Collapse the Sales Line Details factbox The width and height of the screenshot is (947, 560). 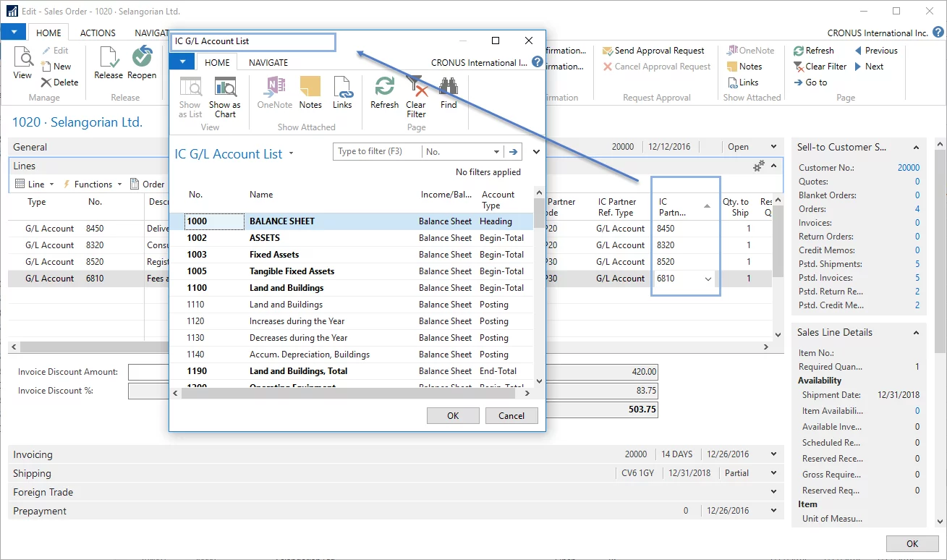pyautogui.click(x=916, y=333)
